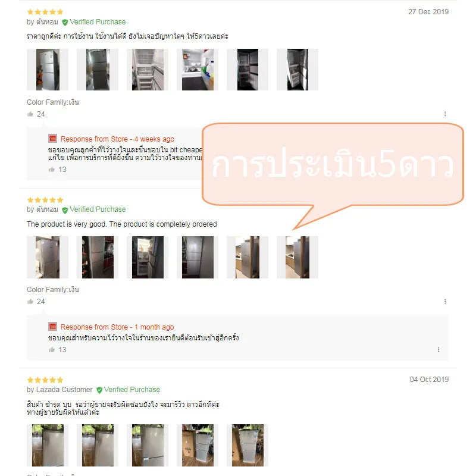Image resolution: width=476 pixels, height=476 pixels.
Task: Open last thumbnail of the first review
Action: click(x=297, y=70)
